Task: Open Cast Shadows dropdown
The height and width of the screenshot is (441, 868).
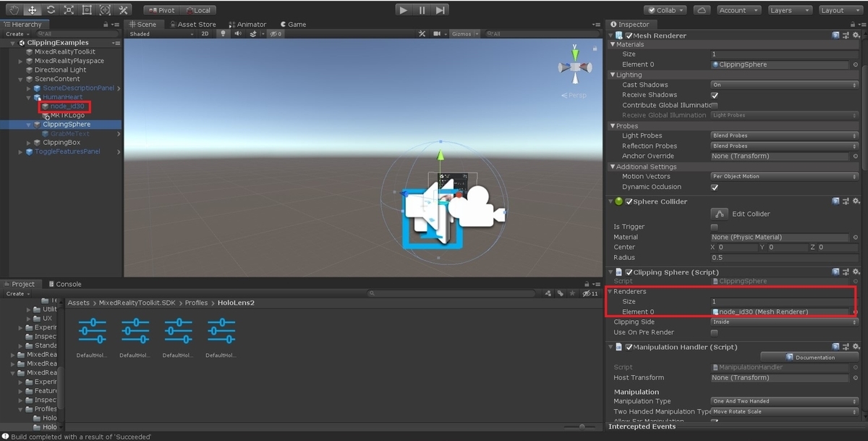Action: pyautogui.click(x=784, y=85)
